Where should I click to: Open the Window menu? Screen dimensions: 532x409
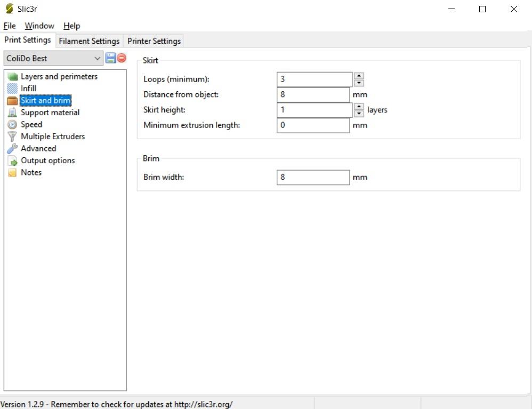39,26
